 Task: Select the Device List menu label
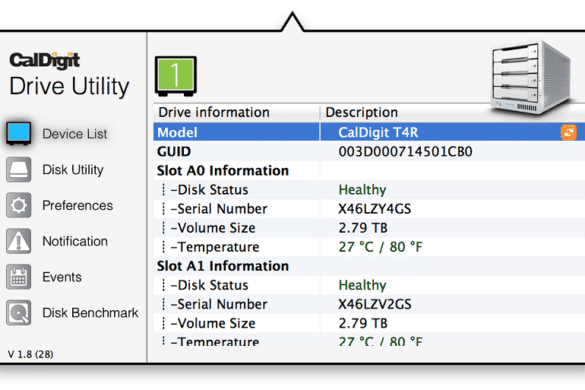pyautogui.click(x=75, y=134)
